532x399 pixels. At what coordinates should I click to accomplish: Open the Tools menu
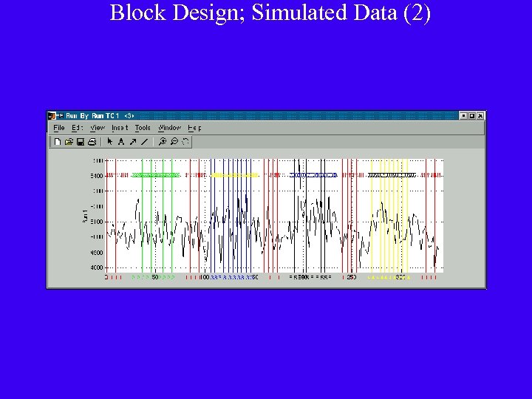tap(143, 128)
